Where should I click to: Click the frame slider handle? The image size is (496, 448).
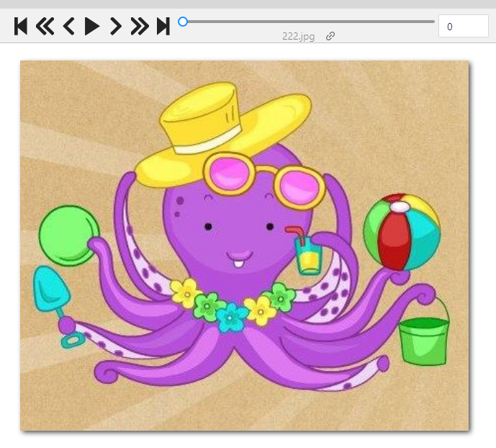pyautogui.click(x=183, y=22)
